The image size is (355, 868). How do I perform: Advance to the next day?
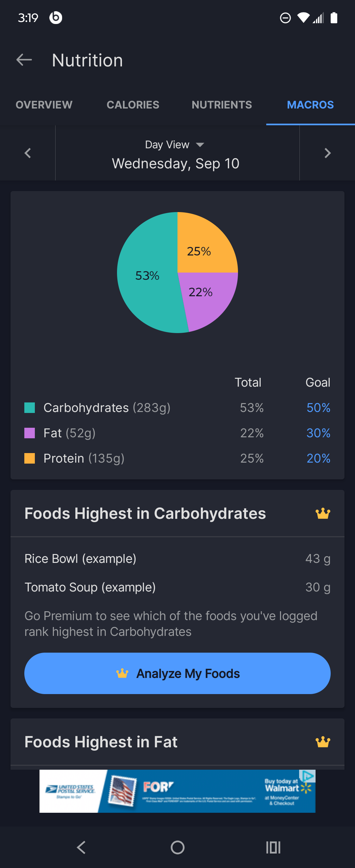point(327,153)
